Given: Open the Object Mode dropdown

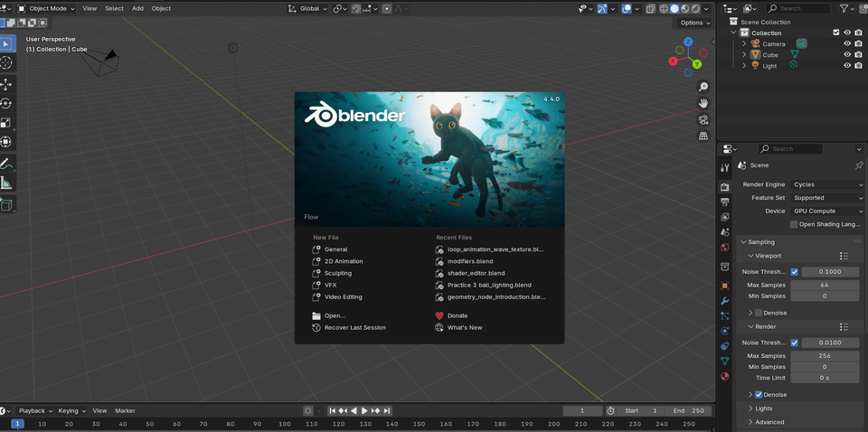Looking at the screenshot, I should click(46, 8).
